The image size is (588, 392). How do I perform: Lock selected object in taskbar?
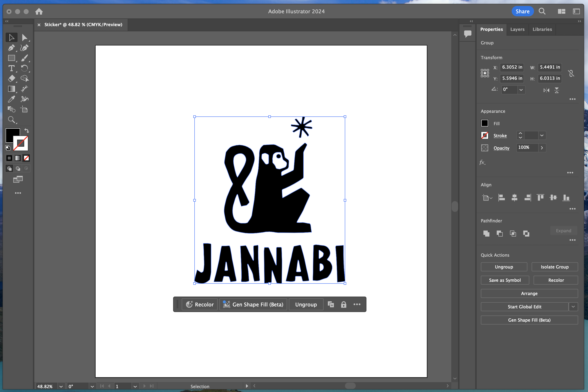[343, 305]
